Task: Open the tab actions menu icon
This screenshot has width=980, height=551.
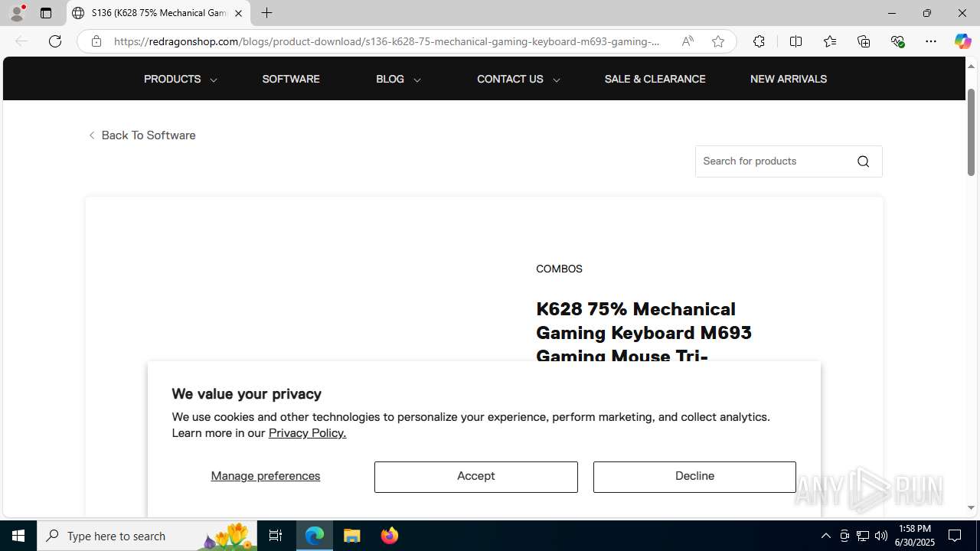Action: (x=46, y=13)
